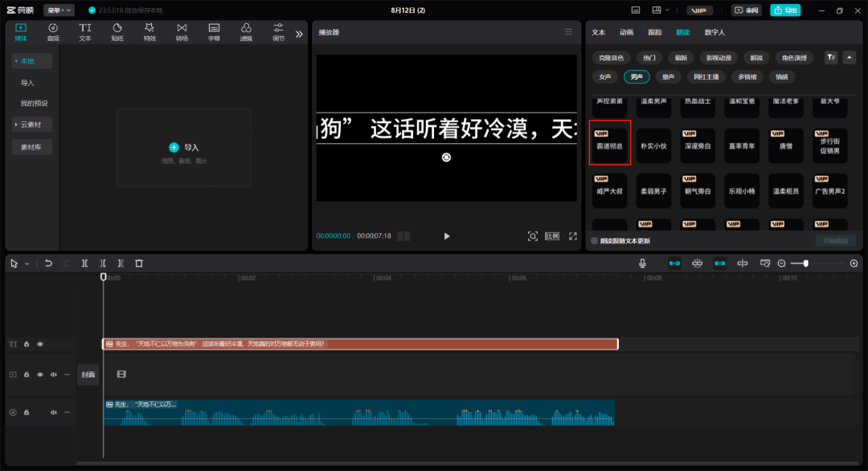
Task: Click the 导出 export button
Action: pyautogui.click(x=785, y=10)
